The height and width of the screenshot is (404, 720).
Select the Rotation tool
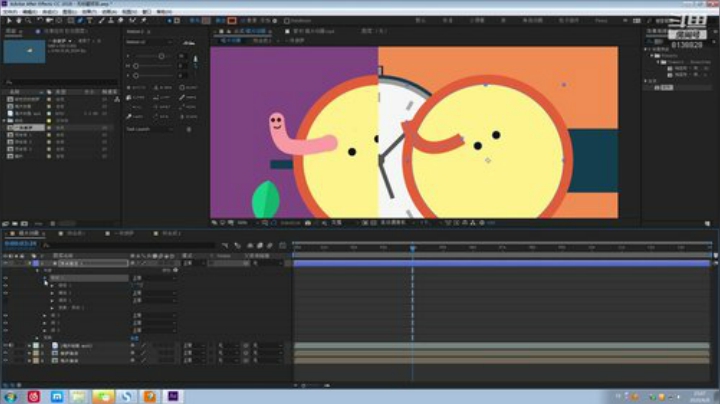point(40,20)
